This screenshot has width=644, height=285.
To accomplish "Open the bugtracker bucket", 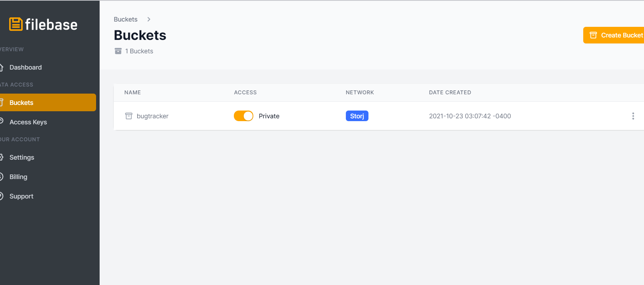I will [x=152, y=116].
